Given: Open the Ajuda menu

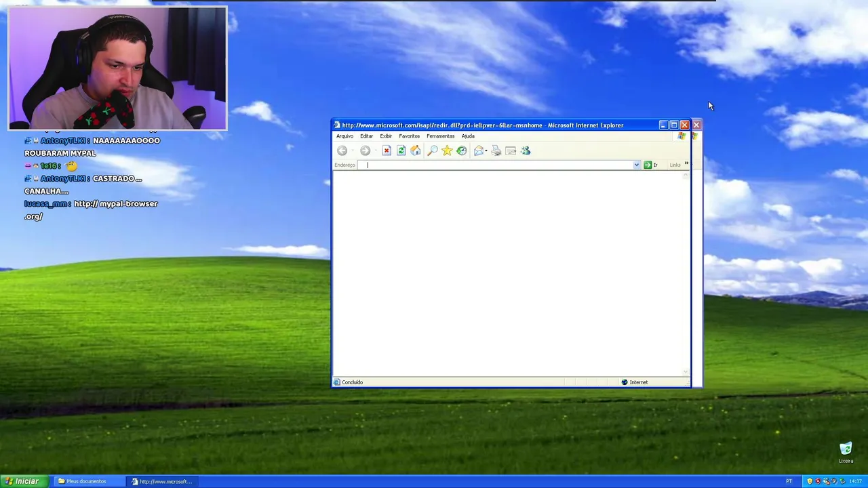Looking at the screenshot, I should [x=468, y=136].
